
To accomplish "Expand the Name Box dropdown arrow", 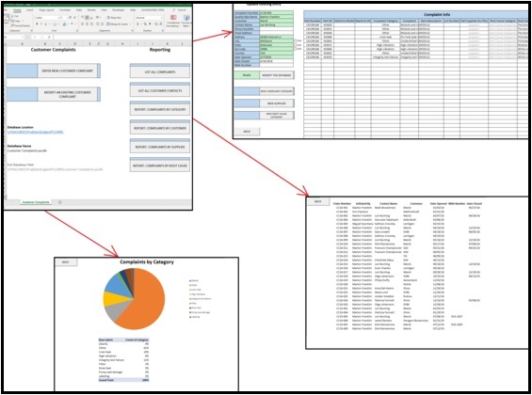I will coord(23,37).
